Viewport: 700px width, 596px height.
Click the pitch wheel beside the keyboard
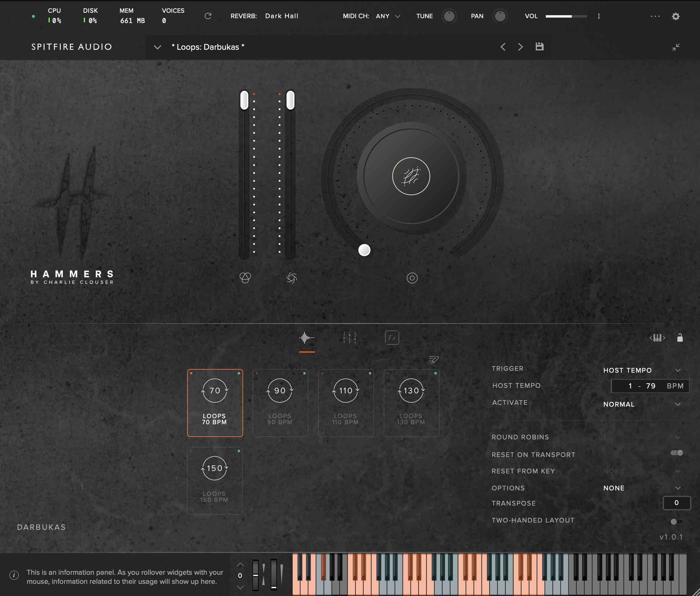(255, 575)
